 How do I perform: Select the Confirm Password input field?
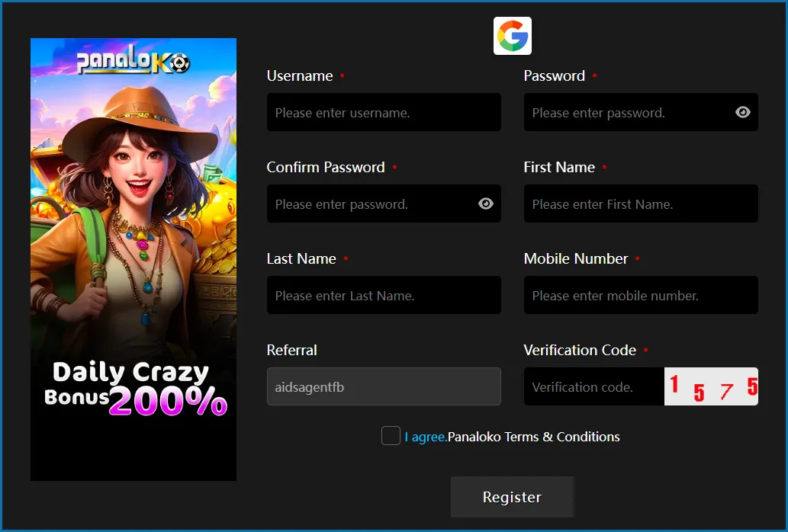(x=384, y=204)
